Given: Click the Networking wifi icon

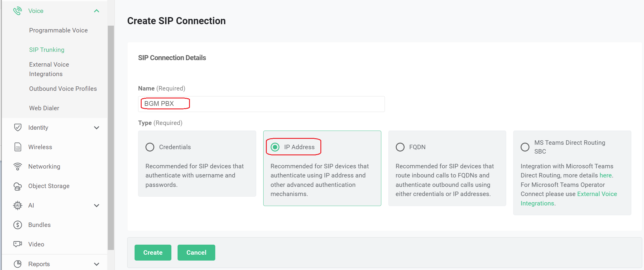Looking at the screenshot, I should 18,167.
